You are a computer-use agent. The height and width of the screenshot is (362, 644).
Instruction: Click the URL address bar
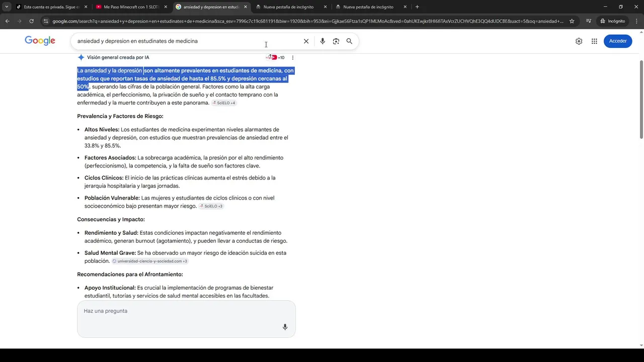tap(307, 21)
